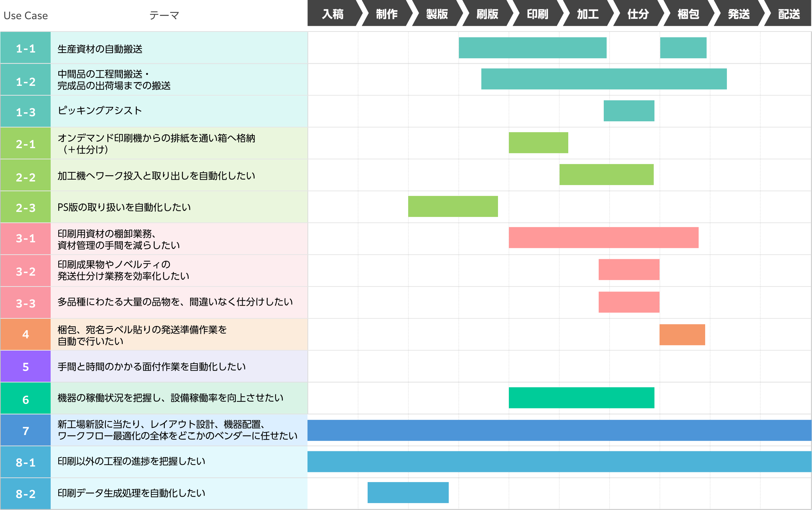Click theme 手間と時間のかかる面付作業を自動化したい
Image resolution: width=812 pixels, height=510 pixels.
coord(152,367)
